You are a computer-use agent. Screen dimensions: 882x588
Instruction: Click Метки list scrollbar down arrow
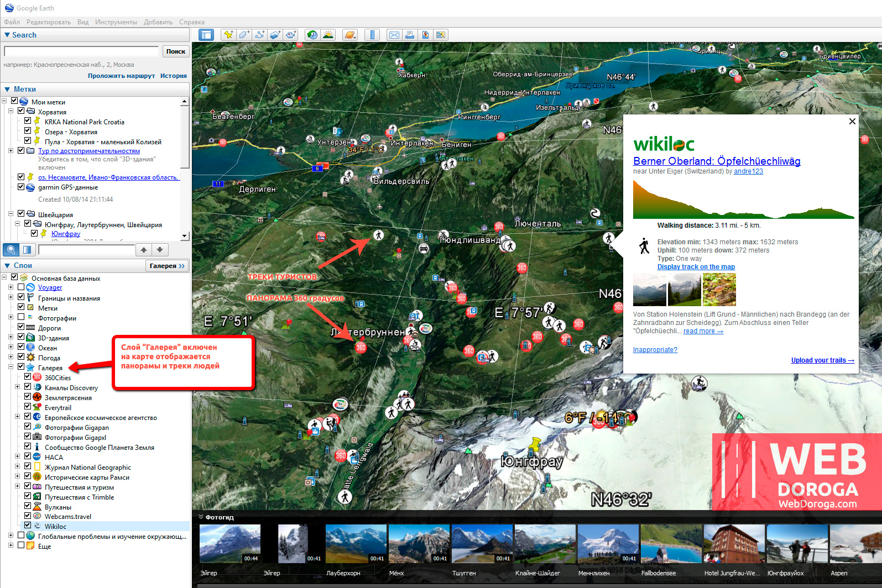[185, 236]
